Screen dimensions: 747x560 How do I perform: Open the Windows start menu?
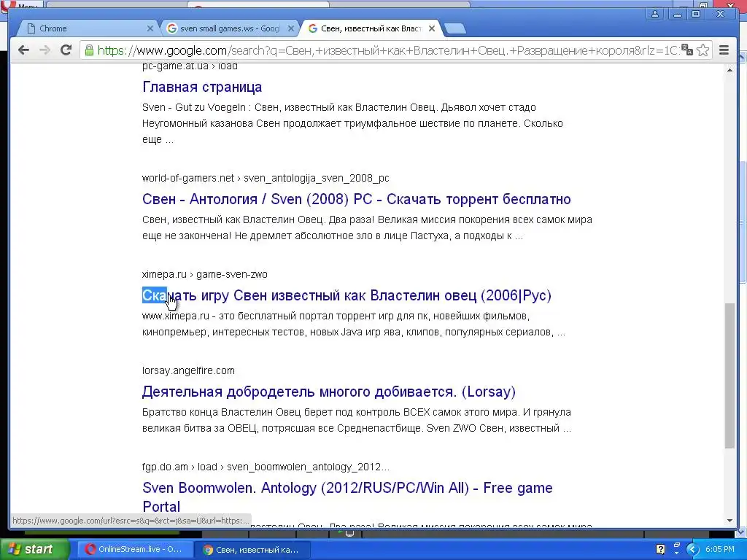coord(34,549)
